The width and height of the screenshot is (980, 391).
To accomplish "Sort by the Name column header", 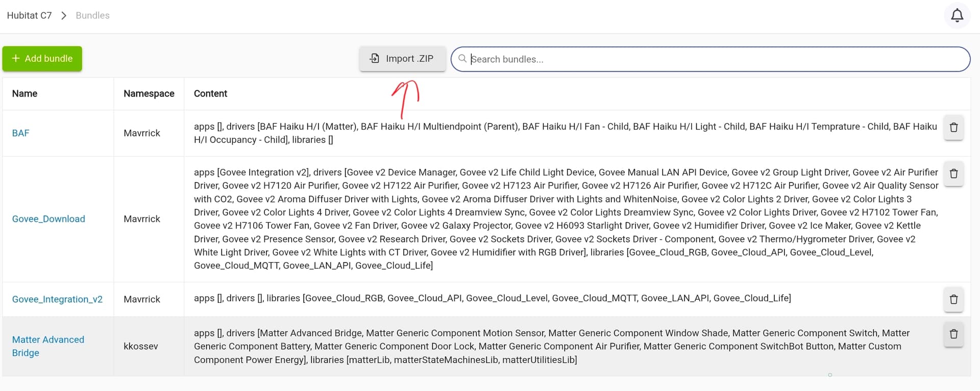I will 24,93.
